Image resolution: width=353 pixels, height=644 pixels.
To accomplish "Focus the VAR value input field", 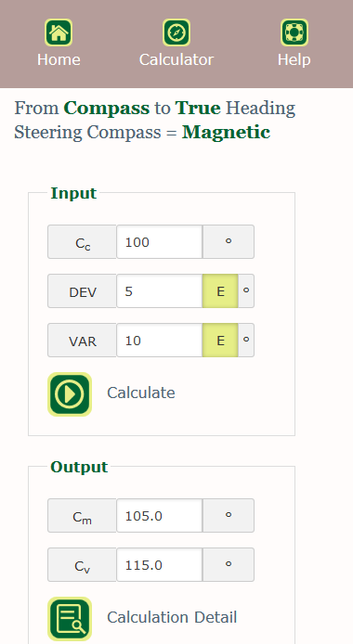I will [160, 340].
